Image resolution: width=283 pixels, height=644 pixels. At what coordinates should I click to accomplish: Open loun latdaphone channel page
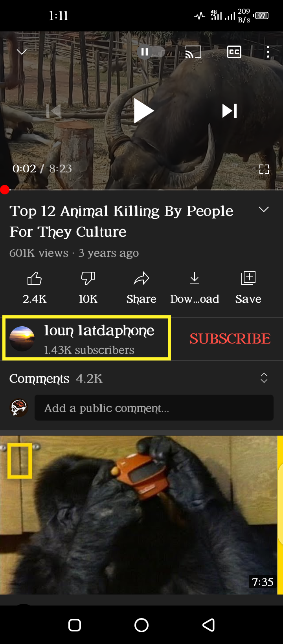click(x=86, y=338)
